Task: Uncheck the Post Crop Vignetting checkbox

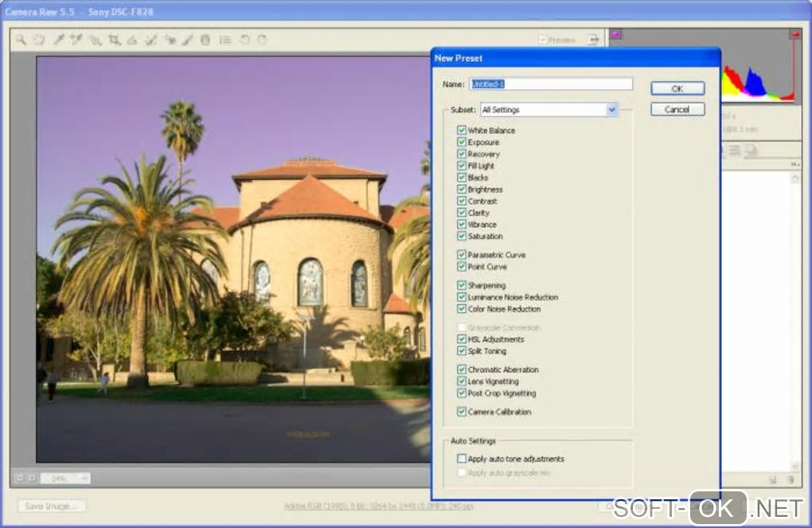Action: click(462, 393)
